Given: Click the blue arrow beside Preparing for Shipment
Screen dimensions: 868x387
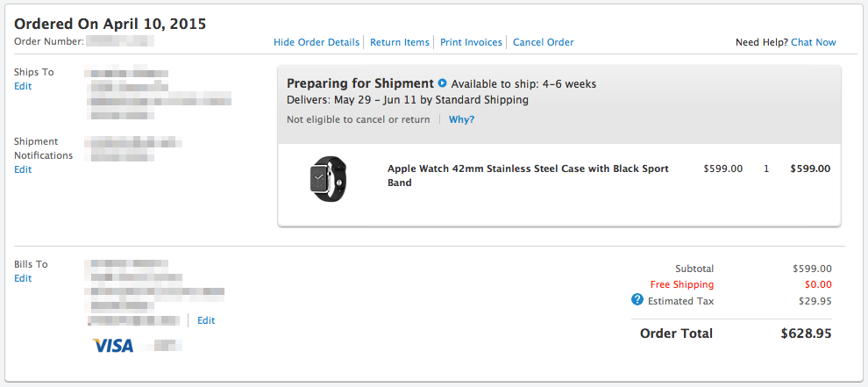Looking at the screenshot, I should [x=443, y=83].
